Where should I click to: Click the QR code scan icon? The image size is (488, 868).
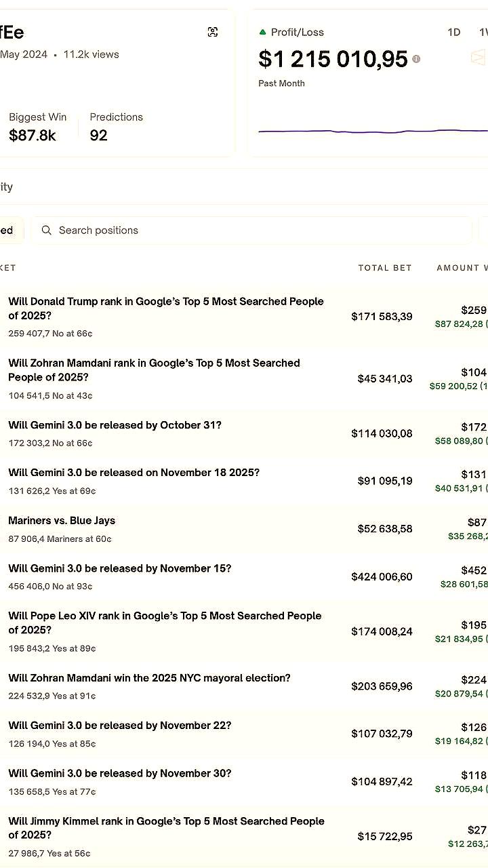click(x=213, y=32)
